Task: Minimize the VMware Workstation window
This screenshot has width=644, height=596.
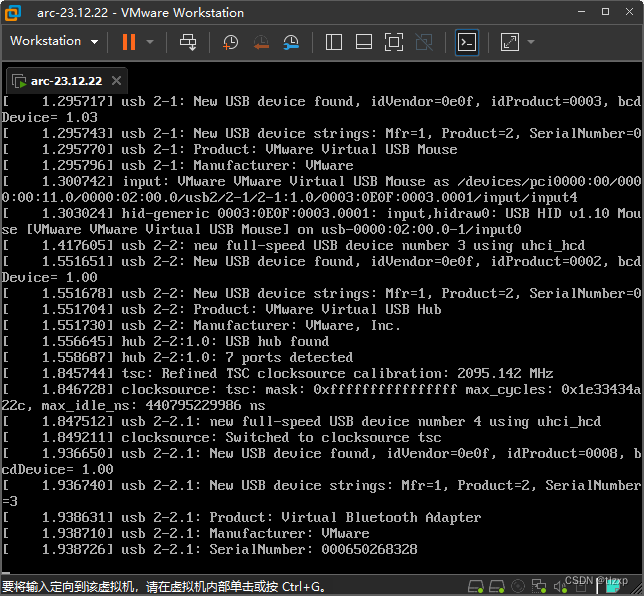Action: click(x=581, y=12)
